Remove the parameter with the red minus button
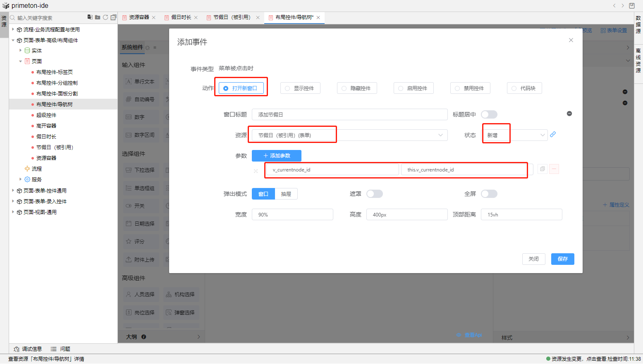The image size is (643, 364). (x=554, y=169)
